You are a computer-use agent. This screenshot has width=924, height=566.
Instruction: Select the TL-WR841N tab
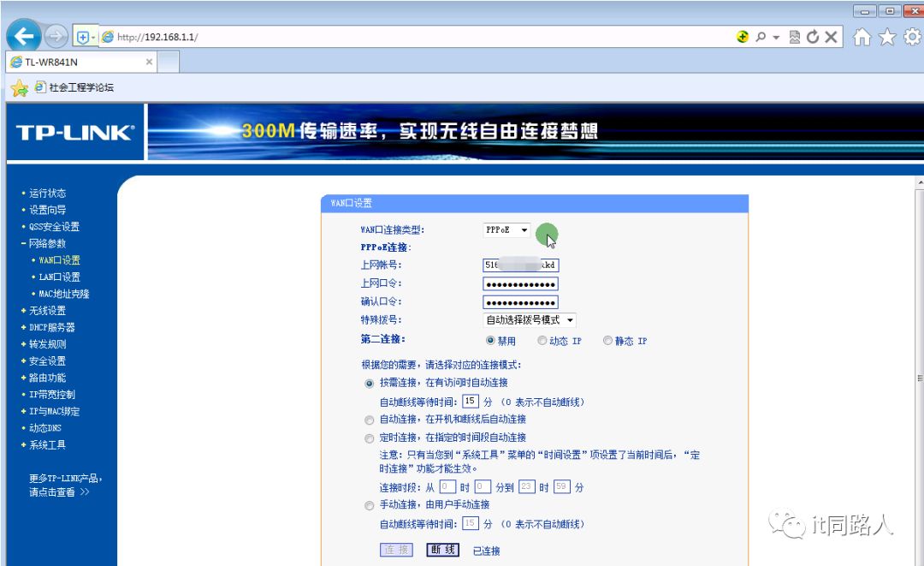[81, 62]
